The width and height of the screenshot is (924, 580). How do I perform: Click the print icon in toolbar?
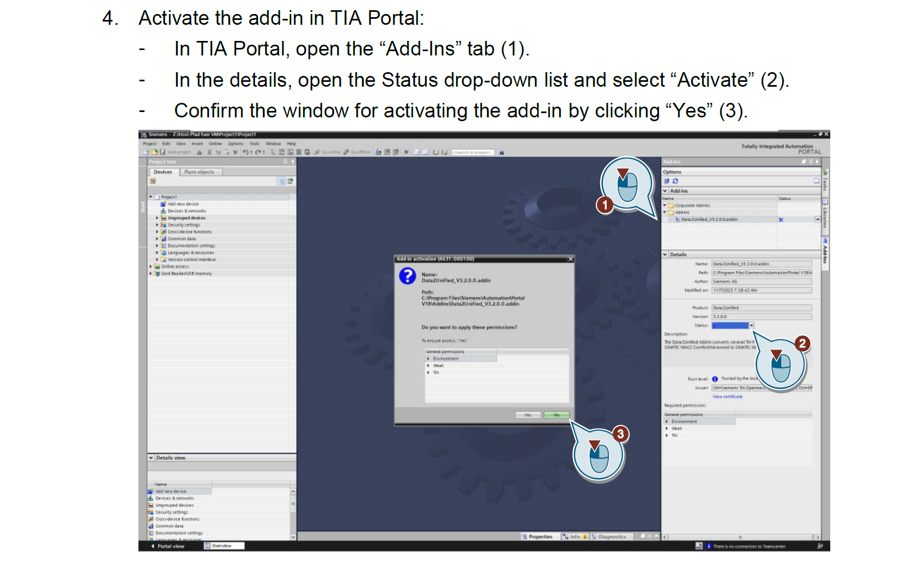point(199,152)
